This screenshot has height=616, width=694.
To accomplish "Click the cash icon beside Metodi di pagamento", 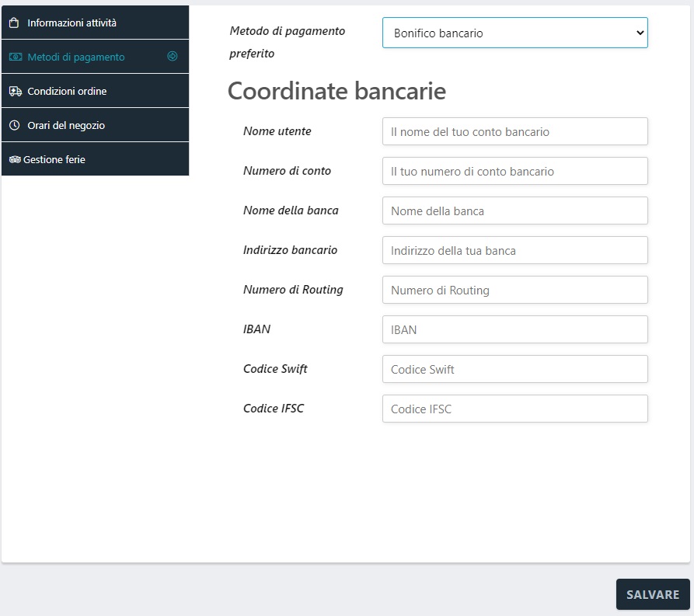I will click(15, 57).
